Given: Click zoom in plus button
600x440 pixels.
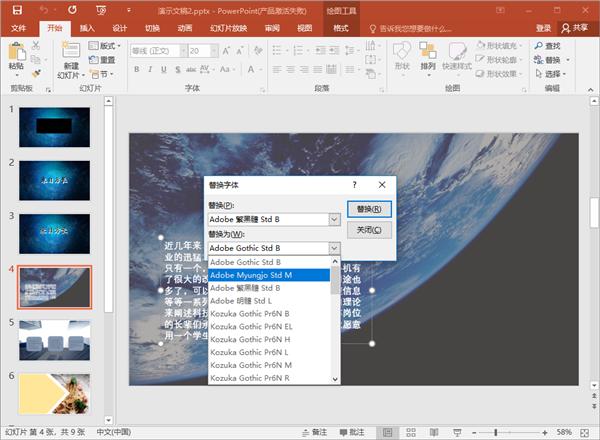Looking at the screenshot, I should tap(545, 433).
